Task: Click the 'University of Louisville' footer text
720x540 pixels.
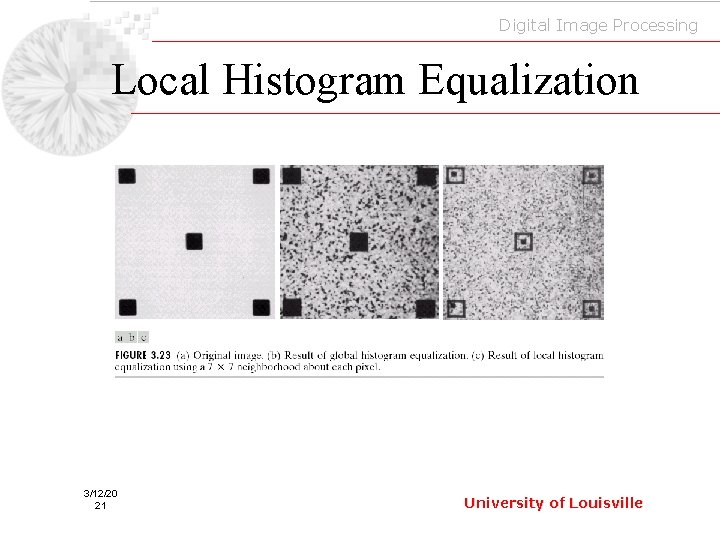Action: coord(553,503)
